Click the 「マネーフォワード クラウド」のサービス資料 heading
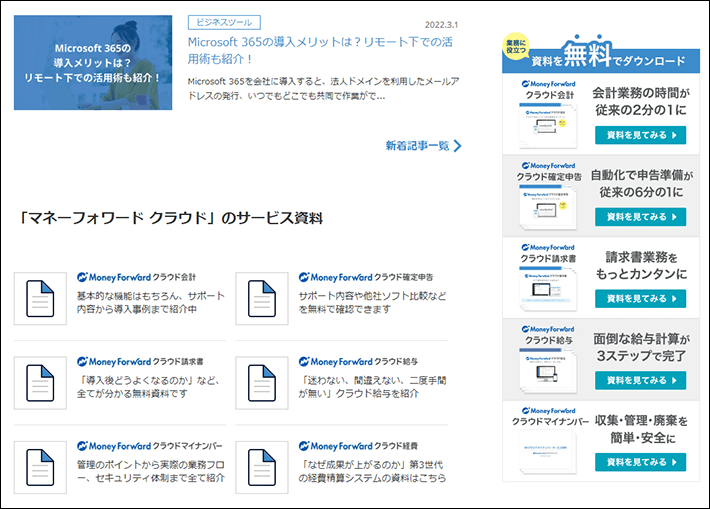The image size is (710, 509). pyautogui.click(x=170, y=218)
